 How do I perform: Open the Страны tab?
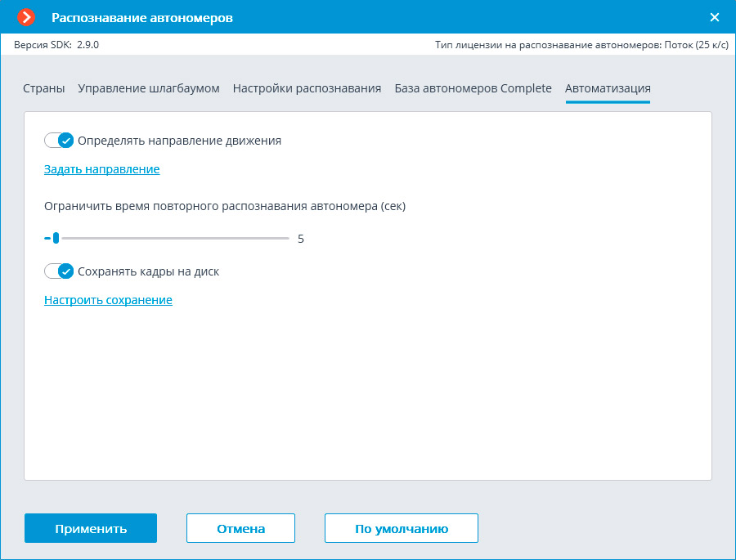pyautogui.click(x=44, y=88)
